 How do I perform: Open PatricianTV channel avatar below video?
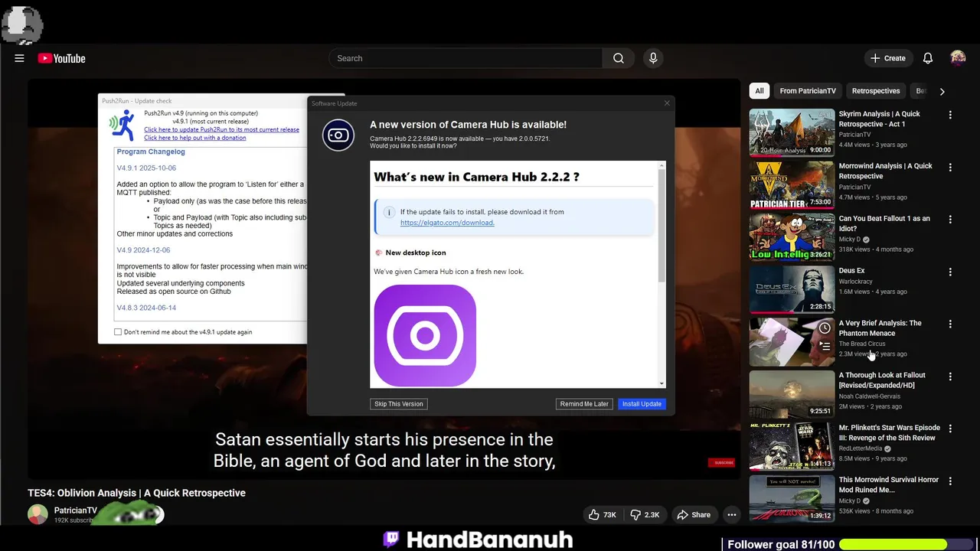pos(38,514)
